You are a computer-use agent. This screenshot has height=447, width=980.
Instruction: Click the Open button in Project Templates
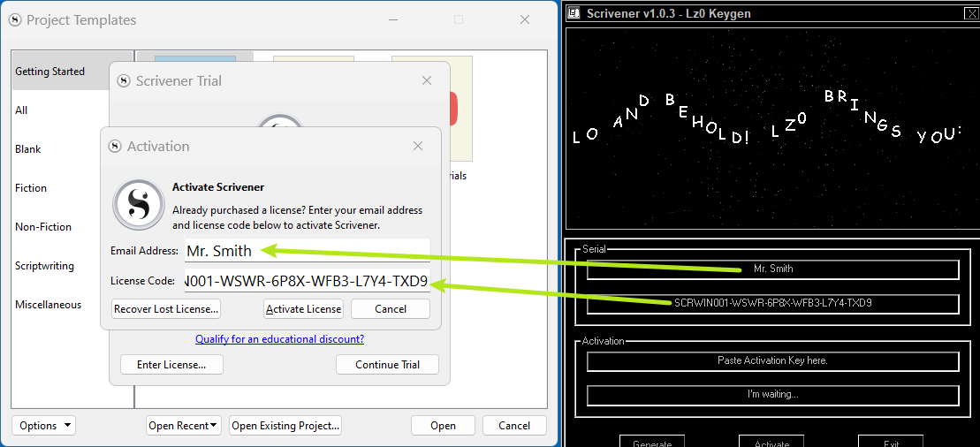pos(443,426)
